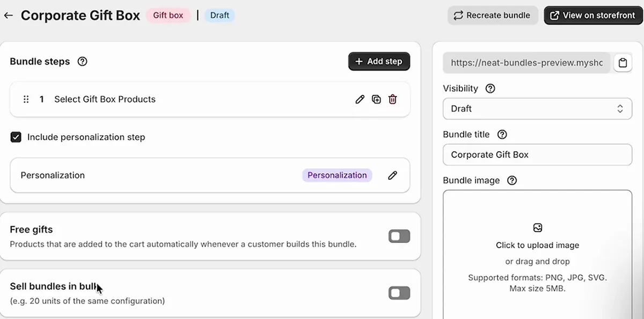
Task: Click the Click to upload image text
Action: coord(538,246)
